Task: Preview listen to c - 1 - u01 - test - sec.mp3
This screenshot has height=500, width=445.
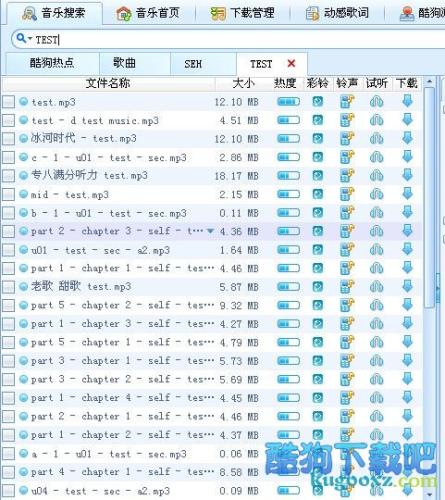Action: point(377,157)
